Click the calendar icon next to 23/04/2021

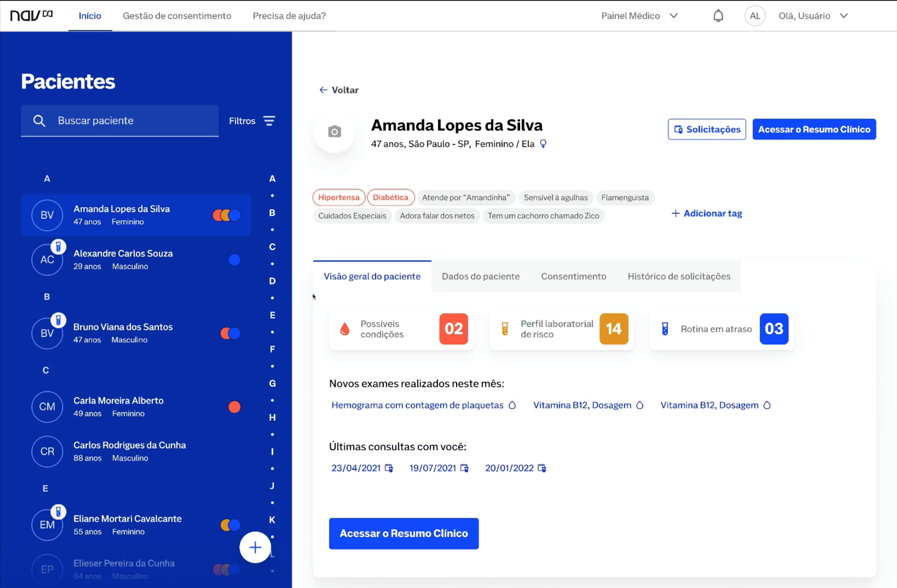(x=389, y=468)
